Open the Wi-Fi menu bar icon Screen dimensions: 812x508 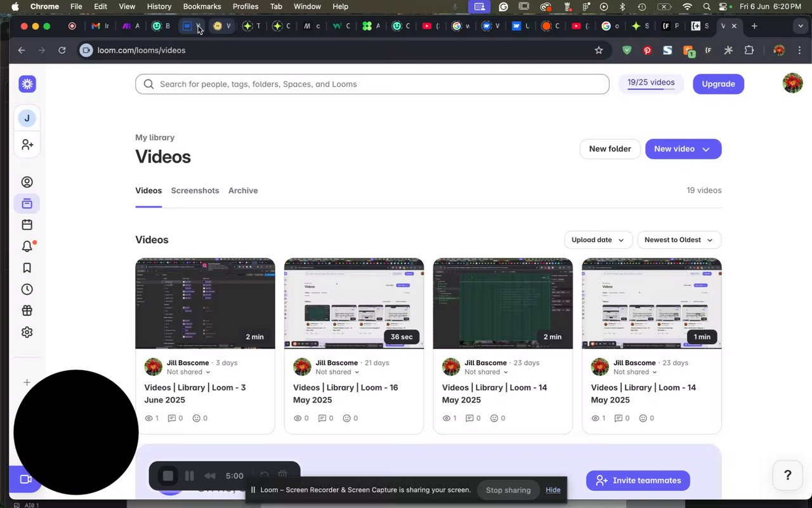[x=687, y=6]
